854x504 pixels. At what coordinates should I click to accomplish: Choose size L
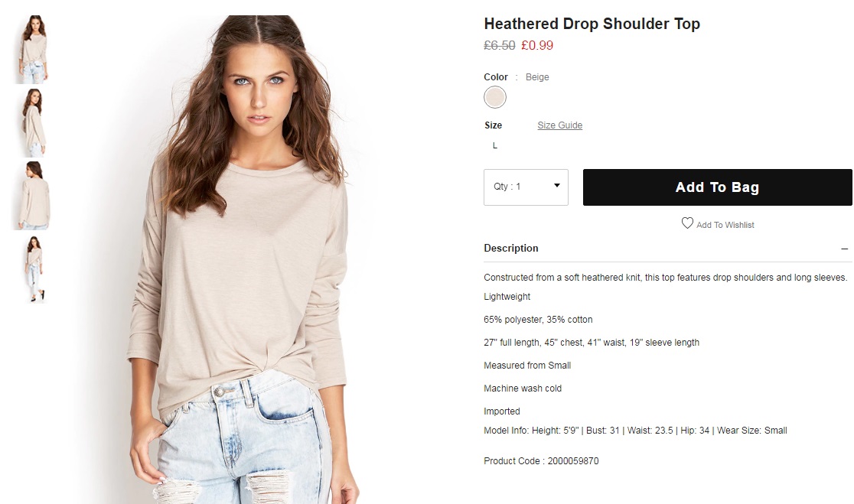pos(494,145)
